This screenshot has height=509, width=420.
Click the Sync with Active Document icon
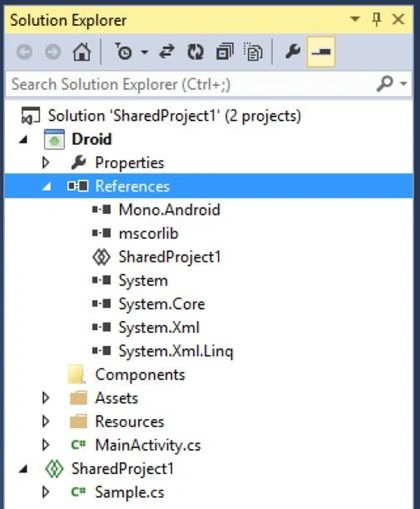tap(167, 52)
